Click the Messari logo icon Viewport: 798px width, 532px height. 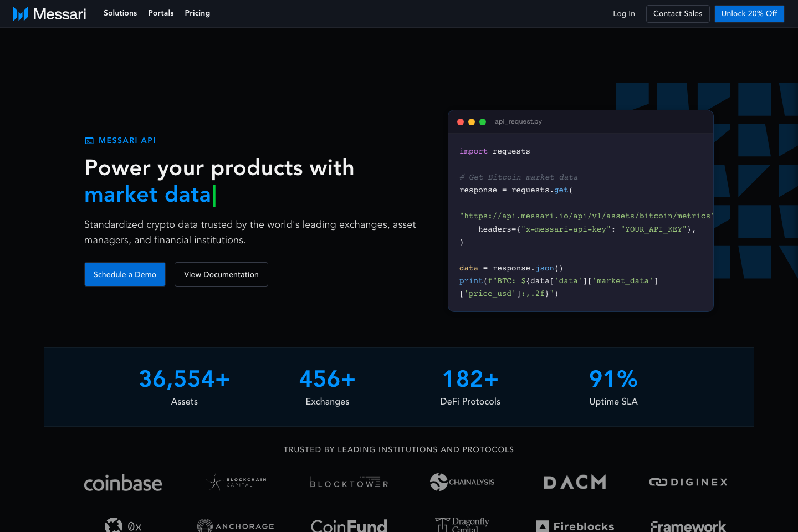coord(21,13)
